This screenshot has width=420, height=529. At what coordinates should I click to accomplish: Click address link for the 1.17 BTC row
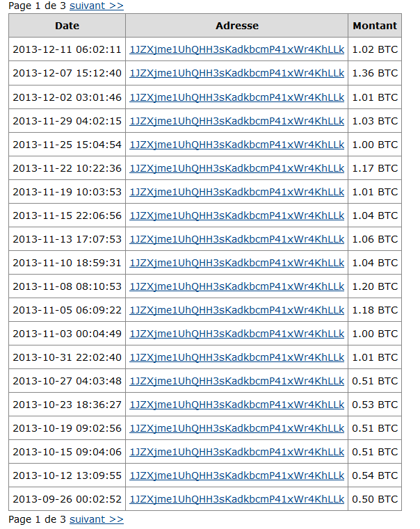click(x=237, y=168)
